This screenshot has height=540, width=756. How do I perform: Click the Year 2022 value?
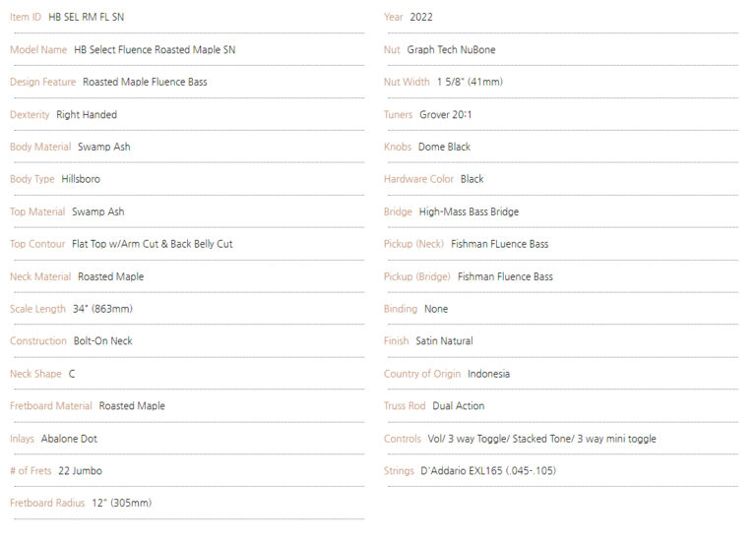[x=421, y=18]
